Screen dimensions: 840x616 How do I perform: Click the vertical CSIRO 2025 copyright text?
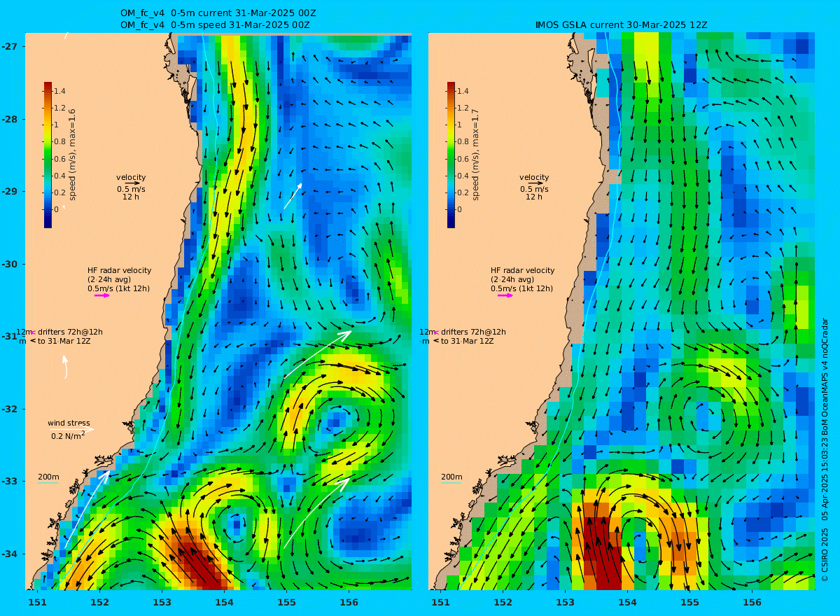pos(825,449)
